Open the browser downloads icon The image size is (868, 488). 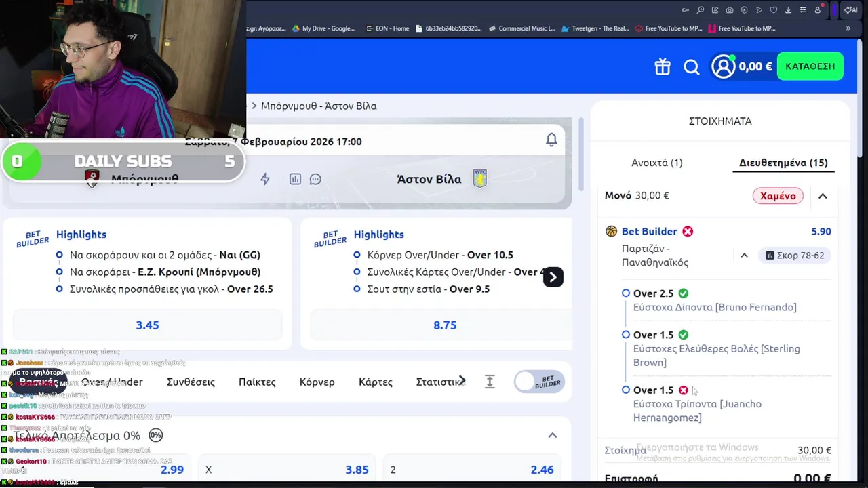789,10
